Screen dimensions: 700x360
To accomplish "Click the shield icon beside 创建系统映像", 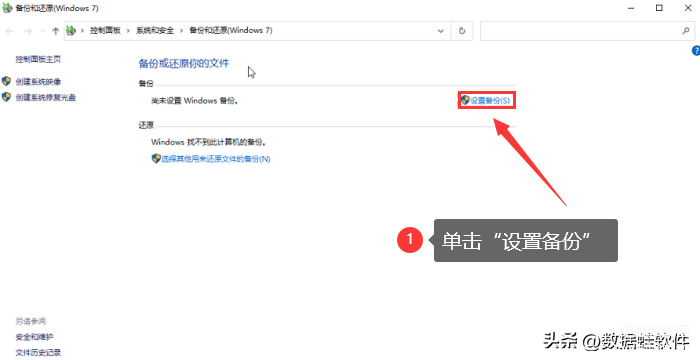I will 6,81.
